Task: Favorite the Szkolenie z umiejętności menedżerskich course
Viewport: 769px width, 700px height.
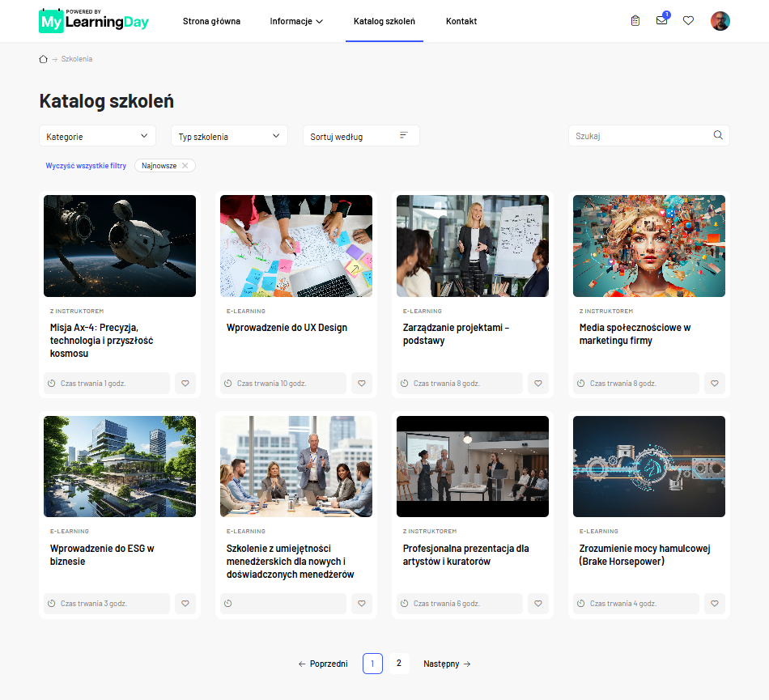Action: (362, 604)
